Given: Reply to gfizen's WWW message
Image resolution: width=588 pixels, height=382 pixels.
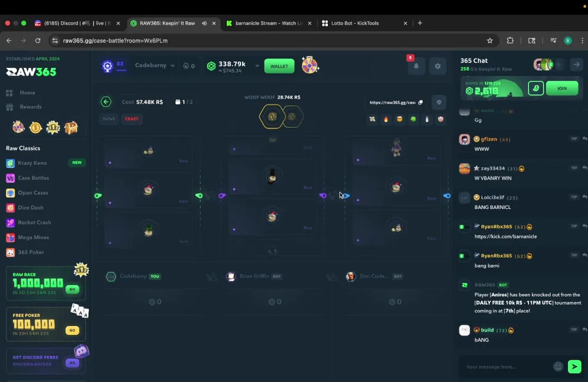Looking at the screenshot, I should coord(585,138).
